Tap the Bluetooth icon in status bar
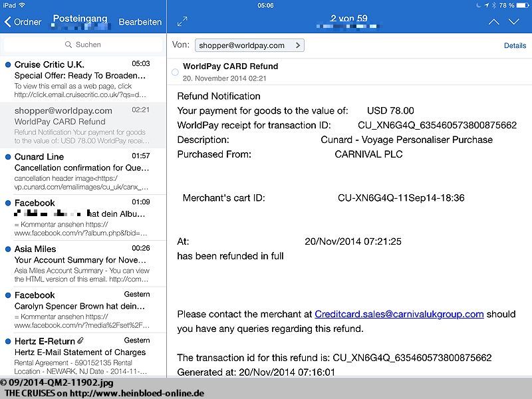532x399 pixels. (494, 5)
